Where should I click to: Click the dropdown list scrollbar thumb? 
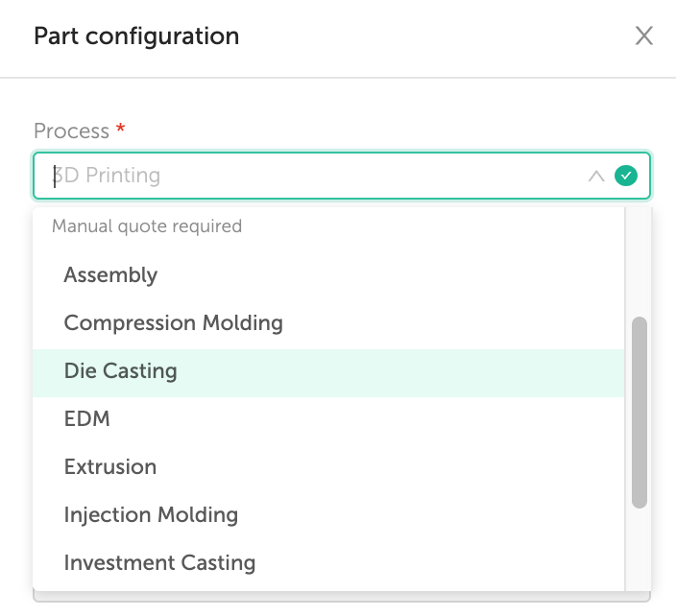click(639, 413)
